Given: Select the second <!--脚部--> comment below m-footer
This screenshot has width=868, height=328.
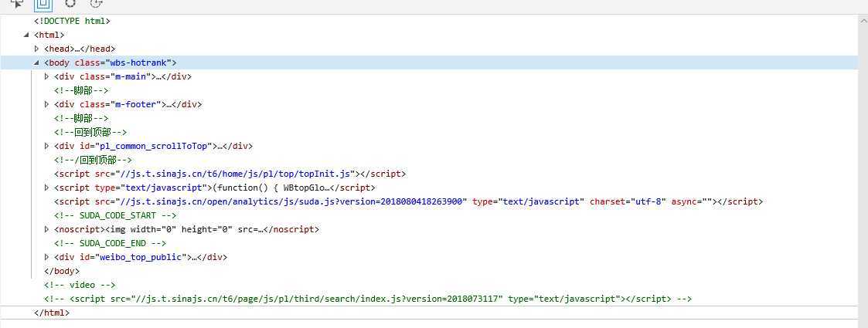Looking at the screenshot, I should tap(81, 118).
